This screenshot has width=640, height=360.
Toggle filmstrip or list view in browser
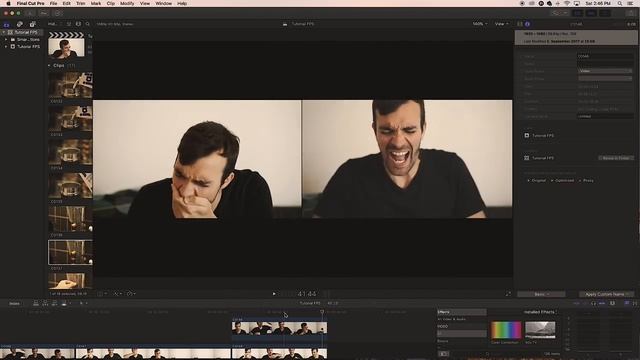(x=69, y=24)
